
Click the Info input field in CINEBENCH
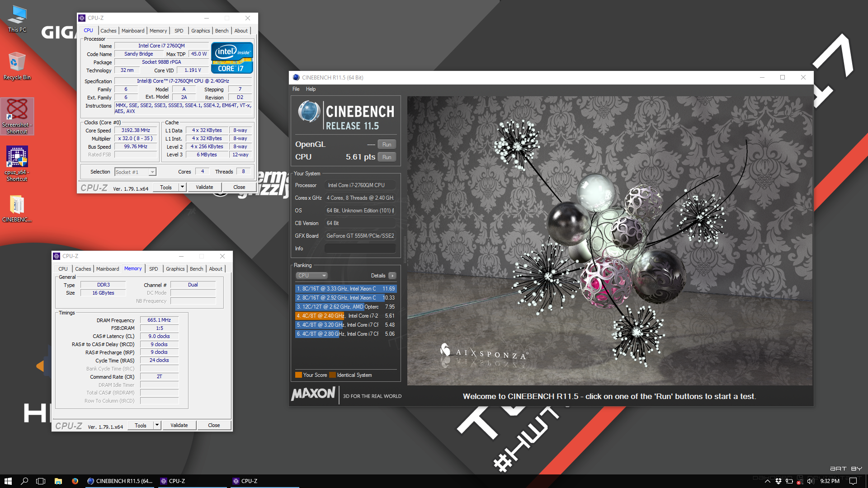coord(360,249)
